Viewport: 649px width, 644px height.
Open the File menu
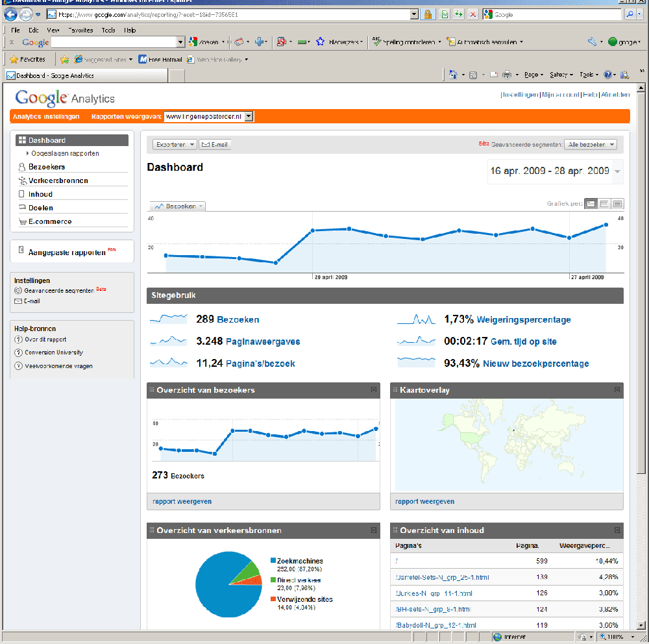pyautogui.click(x=16, y=31)
